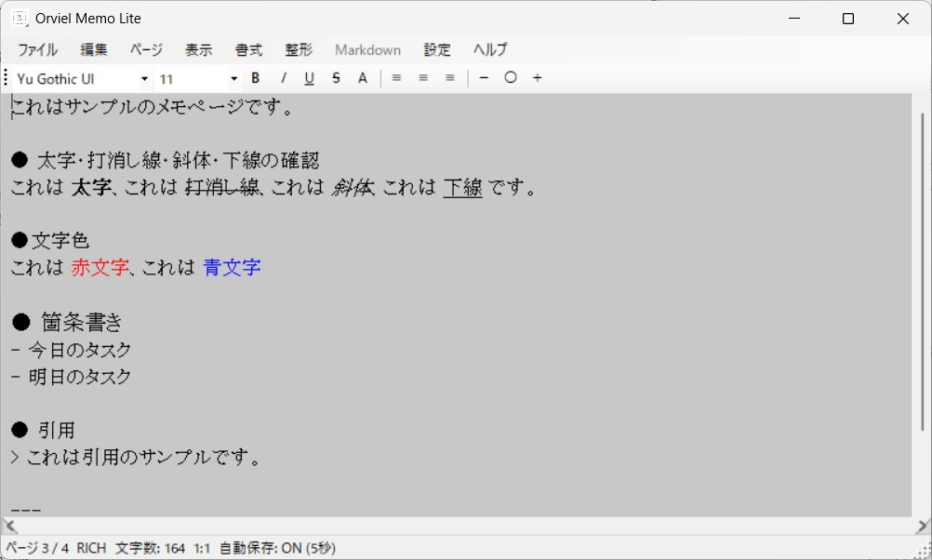Screen dimensions: 932x560
Task: Open the ファイル menu
Action: [37, 50]
